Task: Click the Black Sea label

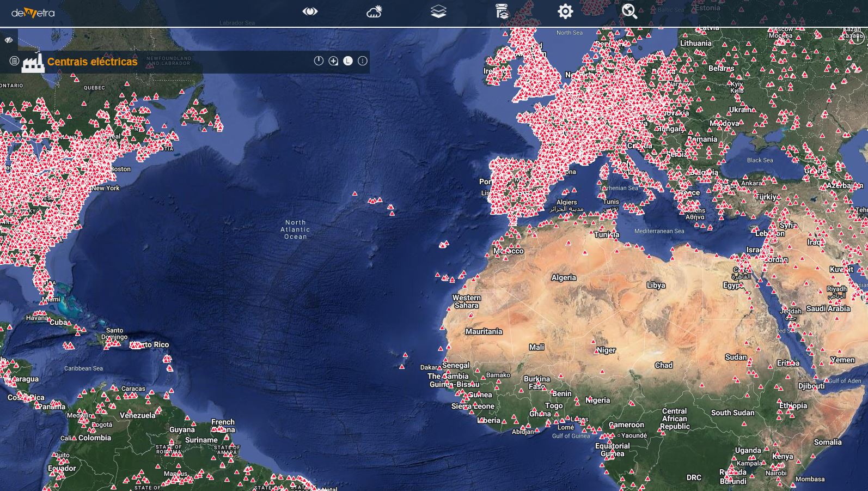Action: (760, 160)
